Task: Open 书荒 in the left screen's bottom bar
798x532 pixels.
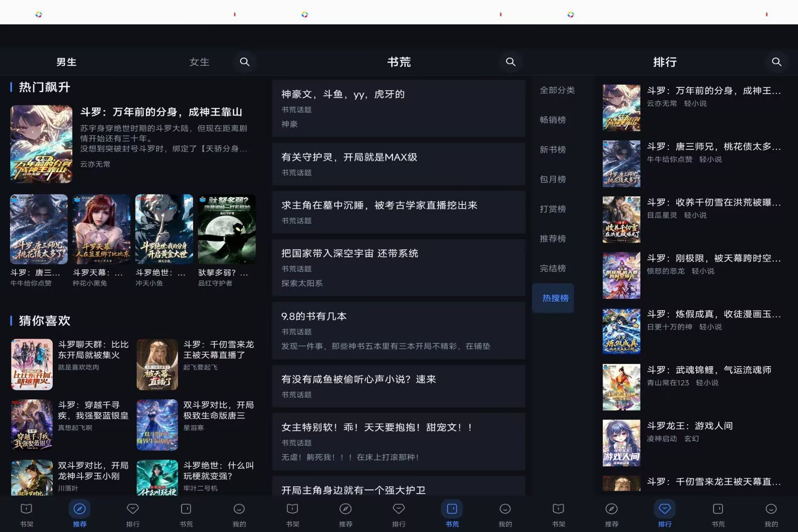Action: [x=186, y=515]
